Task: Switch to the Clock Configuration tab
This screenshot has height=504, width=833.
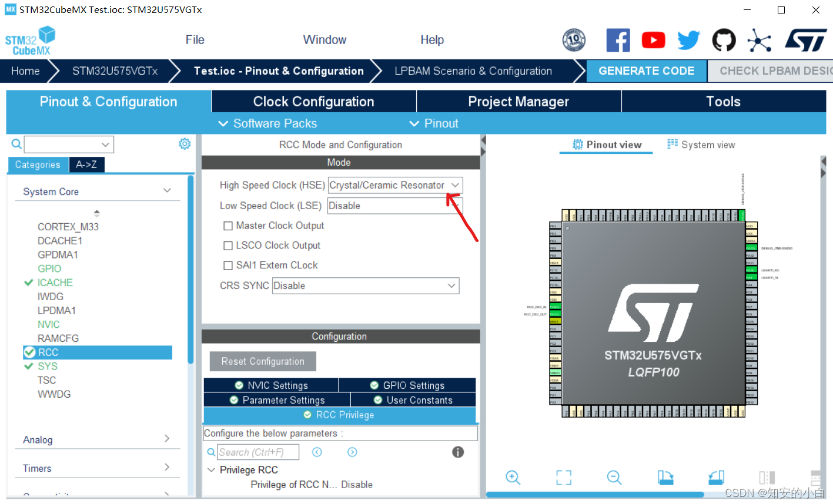Action: pyautogui.click(x=313, y=101)
